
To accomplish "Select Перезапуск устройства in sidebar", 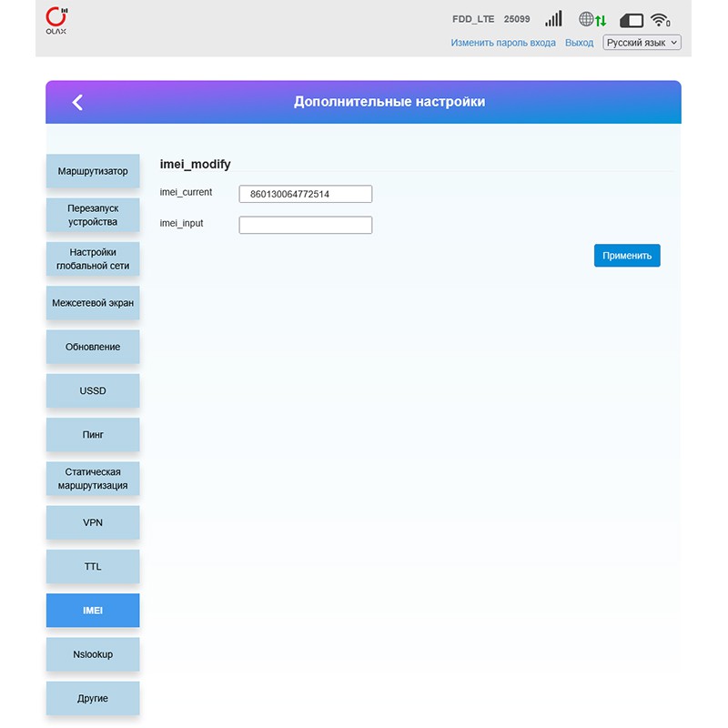I will (x=93, y=215).
